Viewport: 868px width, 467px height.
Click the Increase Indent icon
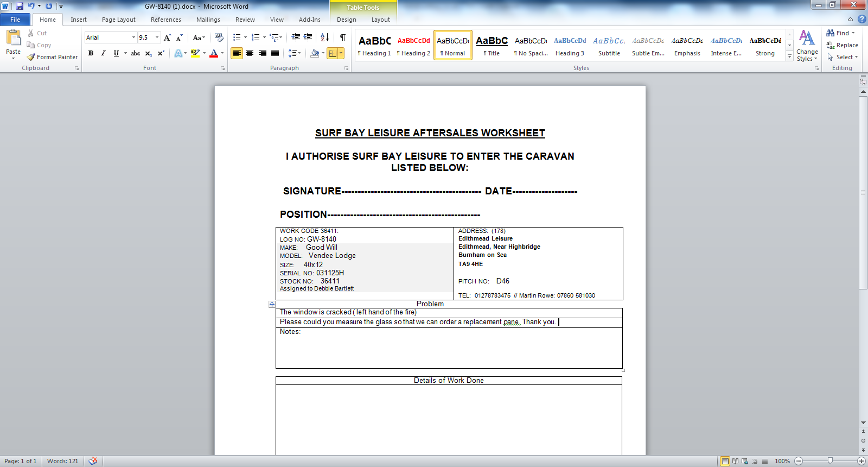[x=308, y=37]
